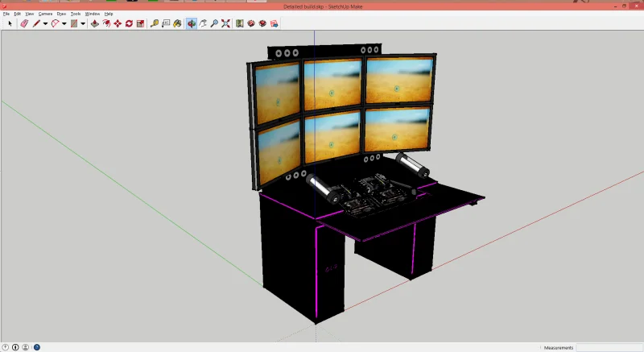This screenshot has width=644, height=352.
Task: Click the top-right monitor in the model
Action: [398, 80]
